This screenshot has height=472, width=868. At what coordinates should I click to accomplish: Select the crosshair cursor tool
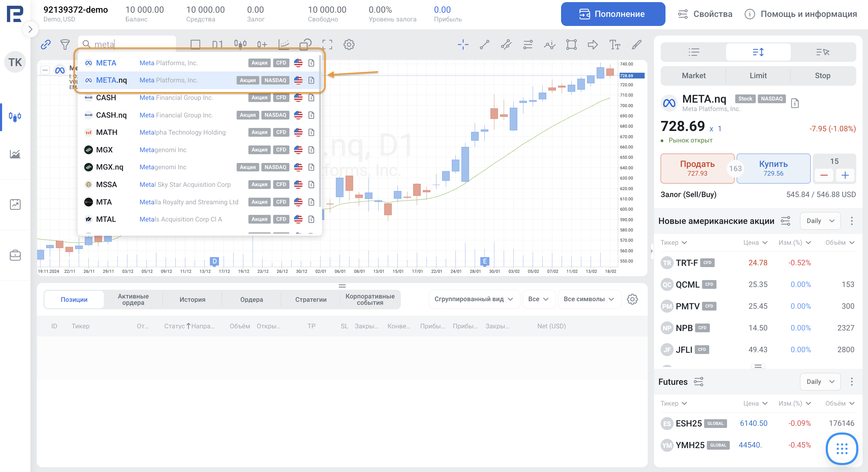[463, 44]
